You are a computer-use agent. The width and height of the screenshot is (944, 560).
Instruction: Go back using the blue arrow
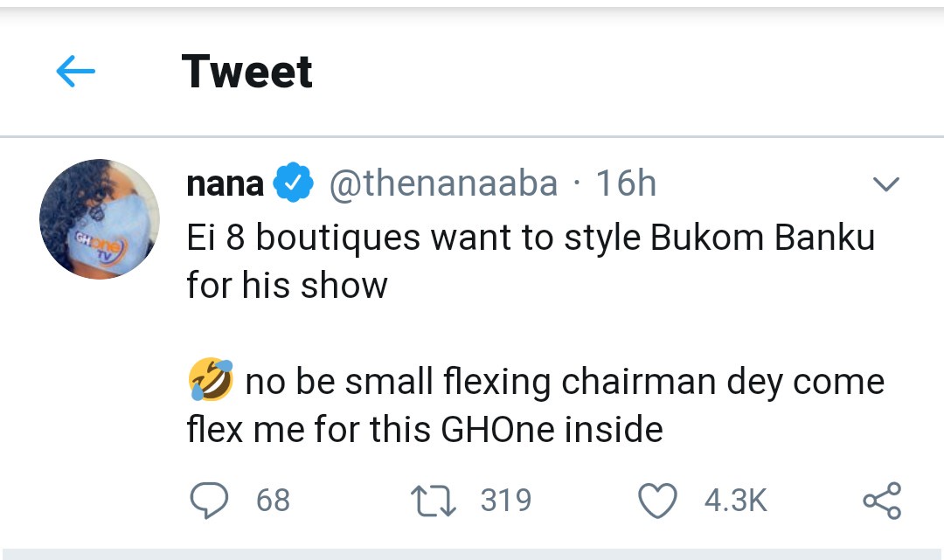point(75,73)
